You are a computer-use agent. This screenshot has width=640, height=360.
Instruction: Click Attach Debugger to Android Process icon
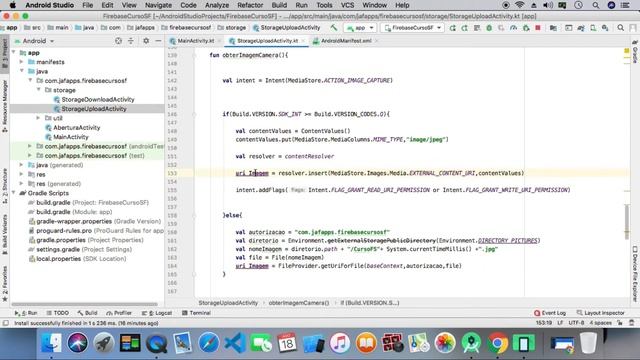tap(526, 28)
